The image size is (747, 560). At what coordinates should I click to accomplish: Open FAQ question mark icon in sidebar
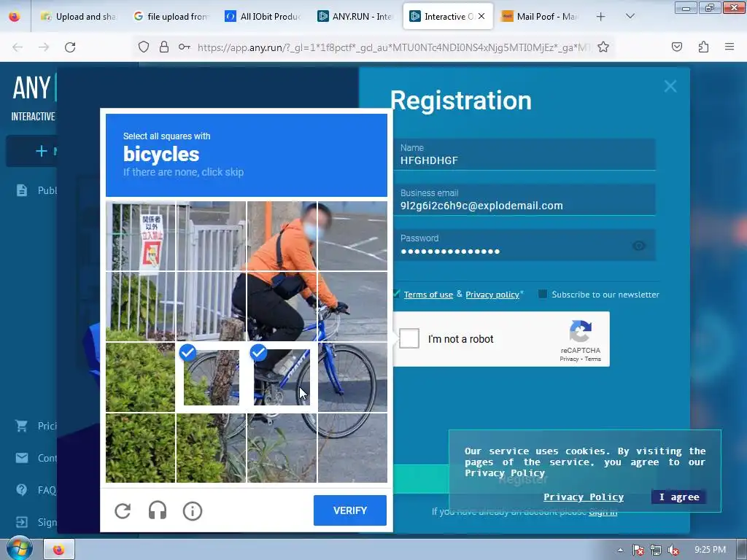(x=21, y=489)
